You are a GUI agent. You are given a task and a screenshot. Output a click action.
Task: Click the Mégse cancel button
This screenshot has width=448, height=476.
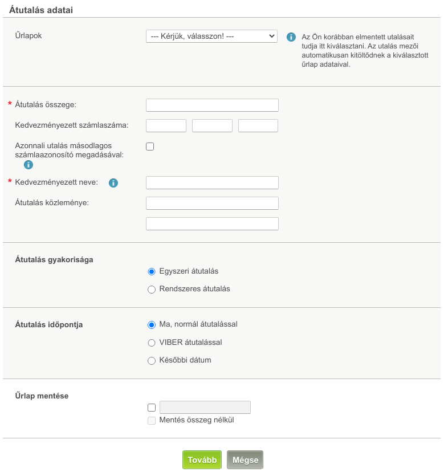[245, 460]
